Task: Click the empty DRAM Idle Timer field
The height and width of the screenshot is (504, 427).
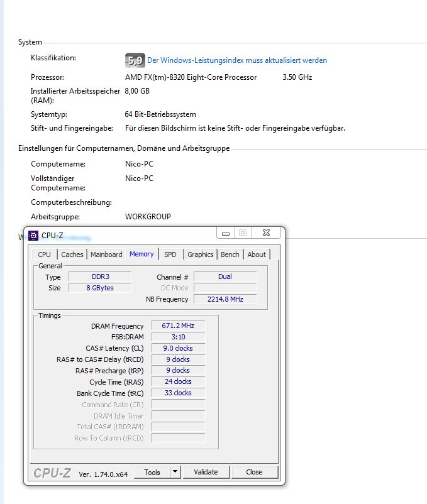Action: [178, 415]
